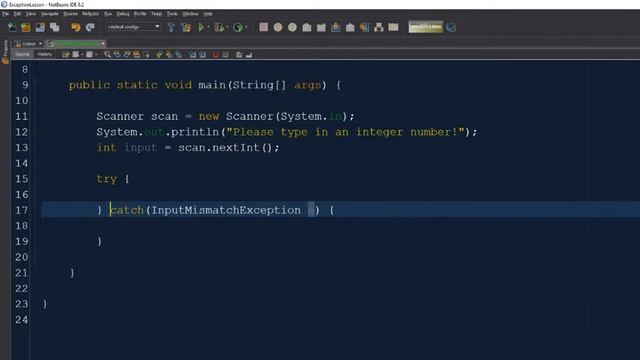Screen dimensions: 640x360
Task: Click the debugger Continue round icon
Action: (x=292, y=27)
